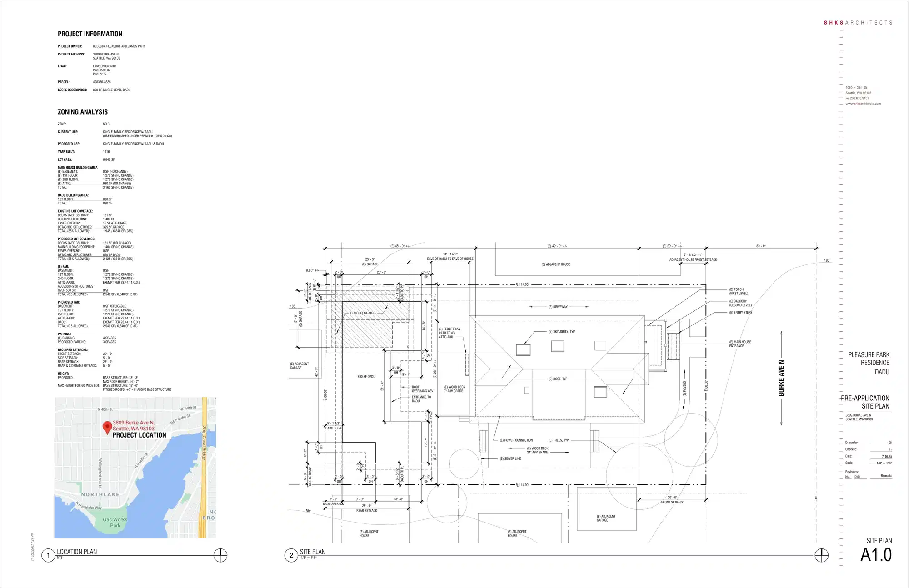Viewport: 909px width, 588px height.
Task: Click the north crosshair symbol beside Location Plan
Action: [x=220, y=555]
